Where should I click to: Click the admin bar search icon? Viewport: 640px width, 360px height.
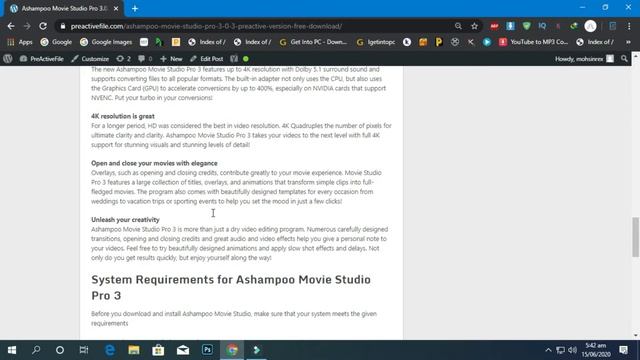pos(624,59)
